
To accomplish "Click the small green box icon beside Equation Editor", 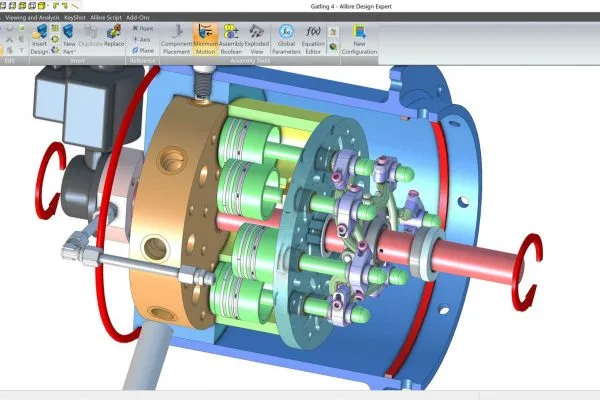I will [x=333, y=47].
